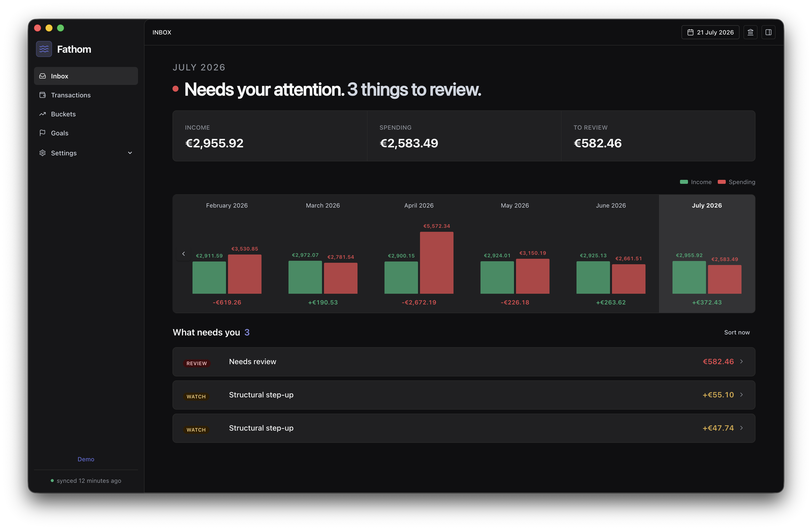Open the Structural step-up item worth +€55.10

[464, 395]
